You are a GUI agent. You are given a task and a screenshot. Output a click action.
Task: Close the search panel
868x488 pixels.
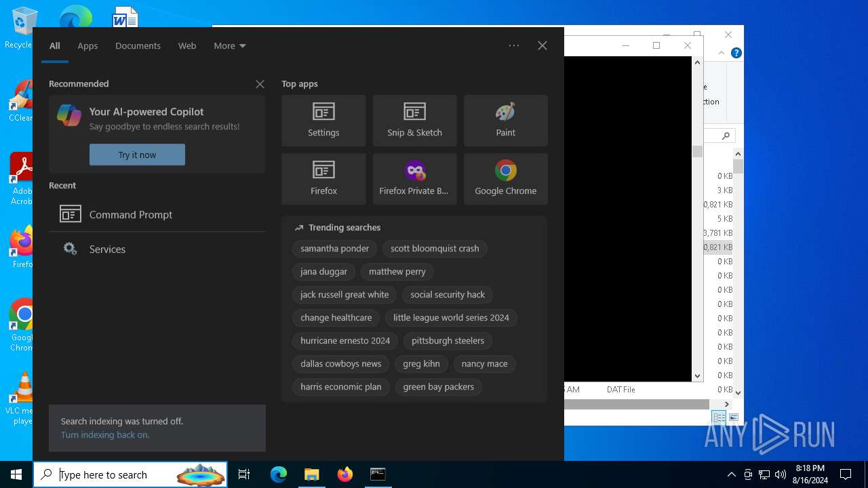point(542,45)
